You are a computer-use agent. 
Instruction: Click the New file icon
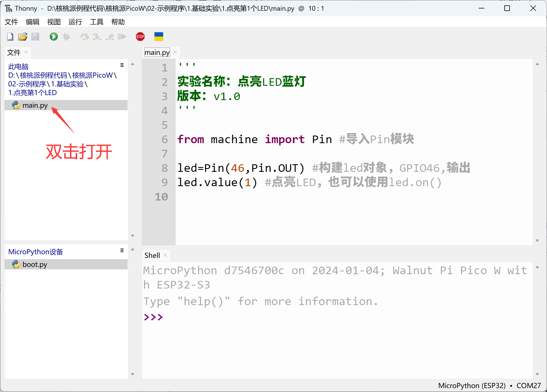point(10,37)
